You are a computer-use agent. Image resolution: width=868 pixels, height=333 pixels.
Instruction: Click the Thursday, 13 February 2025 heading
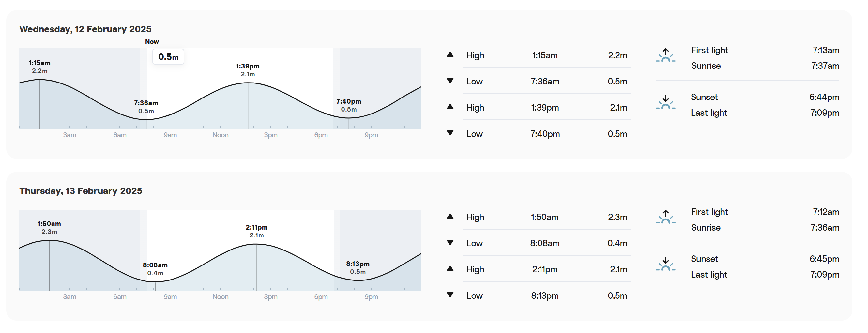coord(81,191)
